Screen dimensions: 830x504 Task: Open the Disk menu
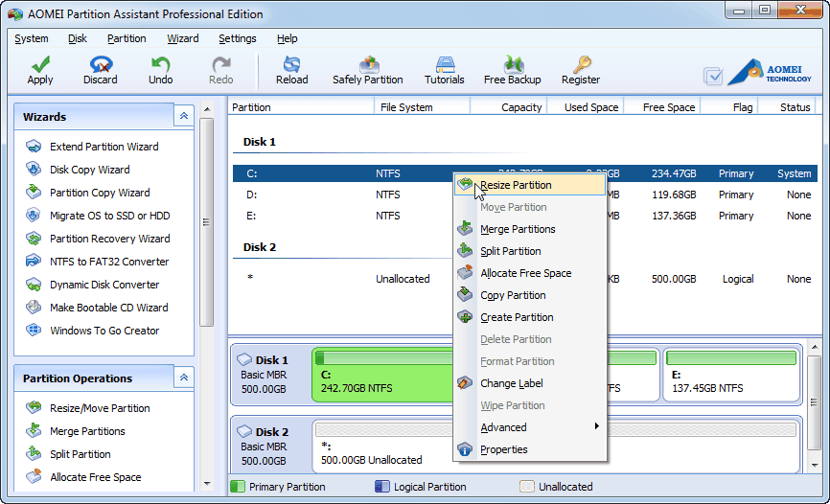pyautogui.click(x=78, y=38)
